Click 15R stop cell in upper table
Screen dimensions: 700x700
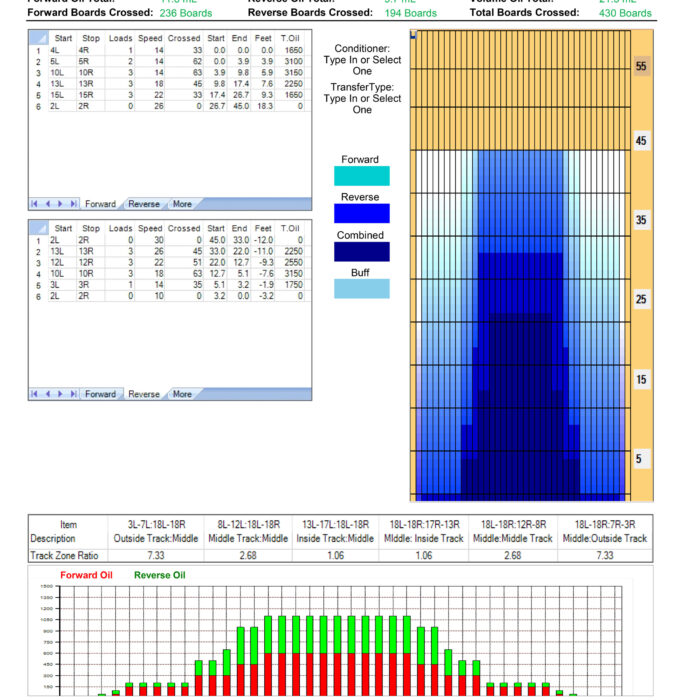(x=91, y=95)
